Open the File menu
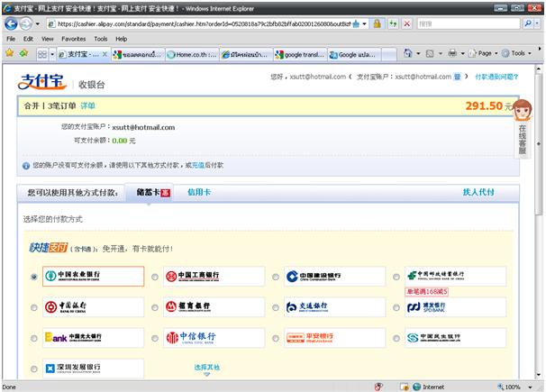The width and height of the screenshot is (546, 392). (11, 39)
